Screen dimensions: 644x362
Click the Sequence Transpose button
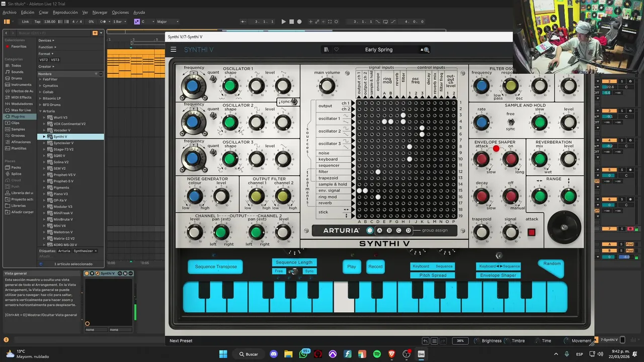pos(215,266)
